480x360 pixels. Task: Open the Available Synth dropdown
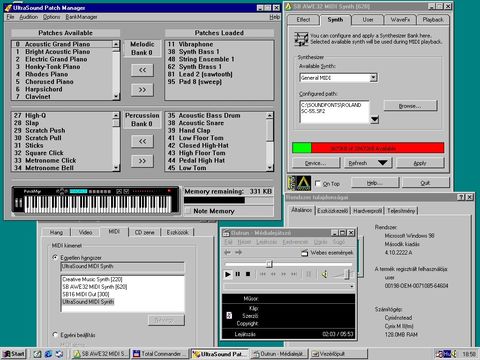374,78
